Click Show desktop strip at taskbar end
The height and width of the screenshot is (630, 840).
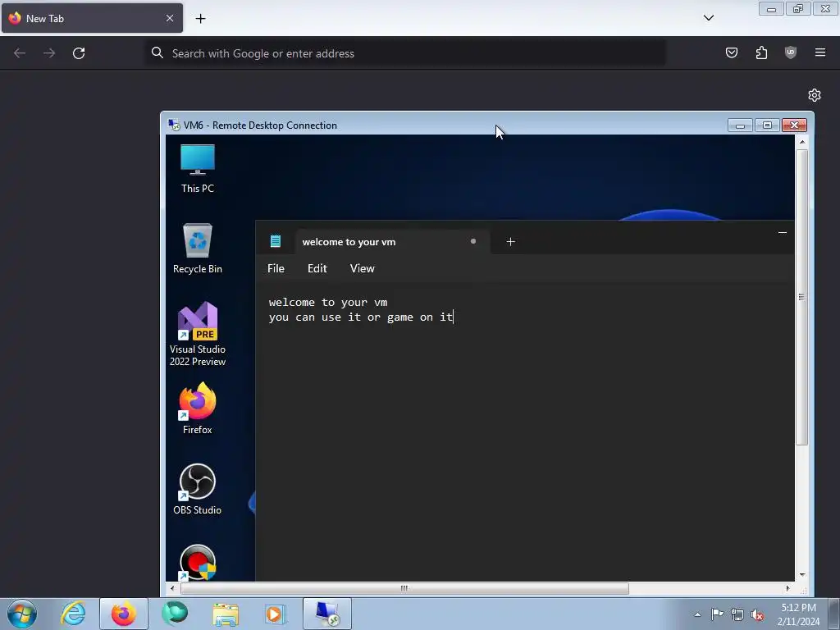834,614
